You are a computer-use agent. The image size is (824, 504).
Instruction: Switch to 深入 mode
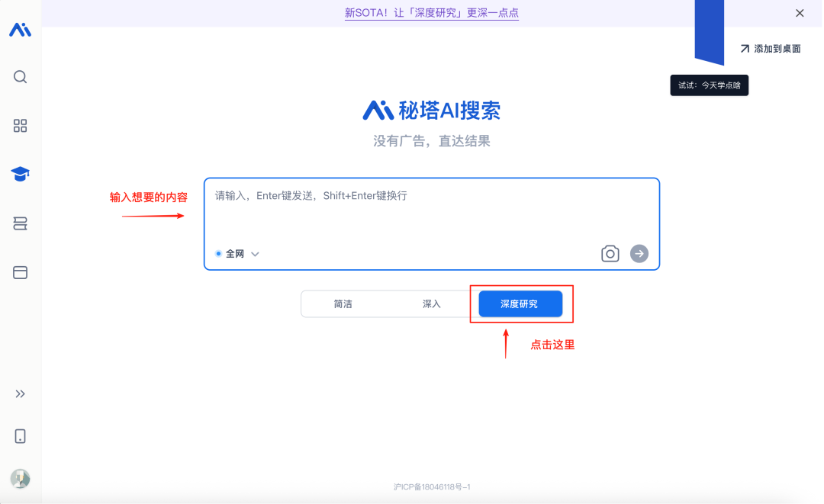point(431,304)
